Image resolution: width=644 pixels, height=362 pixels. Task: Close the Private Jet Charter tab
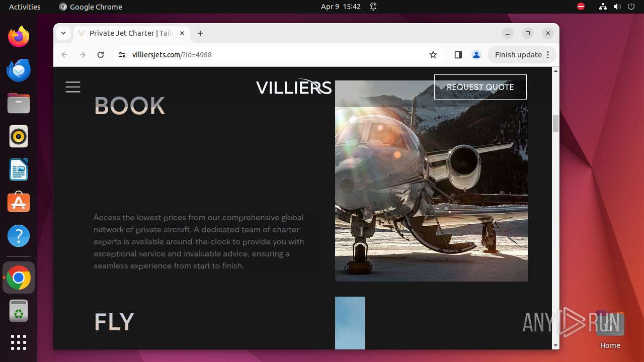182,33
